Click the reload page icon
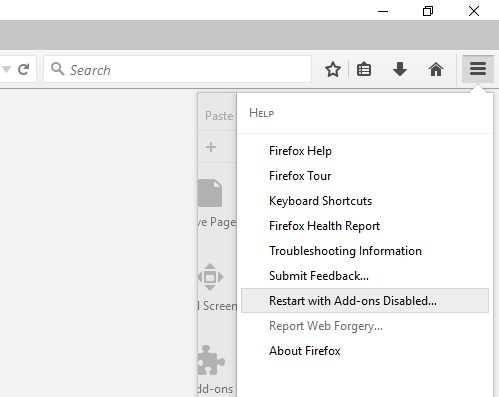The height and width of the screenshot is (397, 499). click(x=24, y=69)
